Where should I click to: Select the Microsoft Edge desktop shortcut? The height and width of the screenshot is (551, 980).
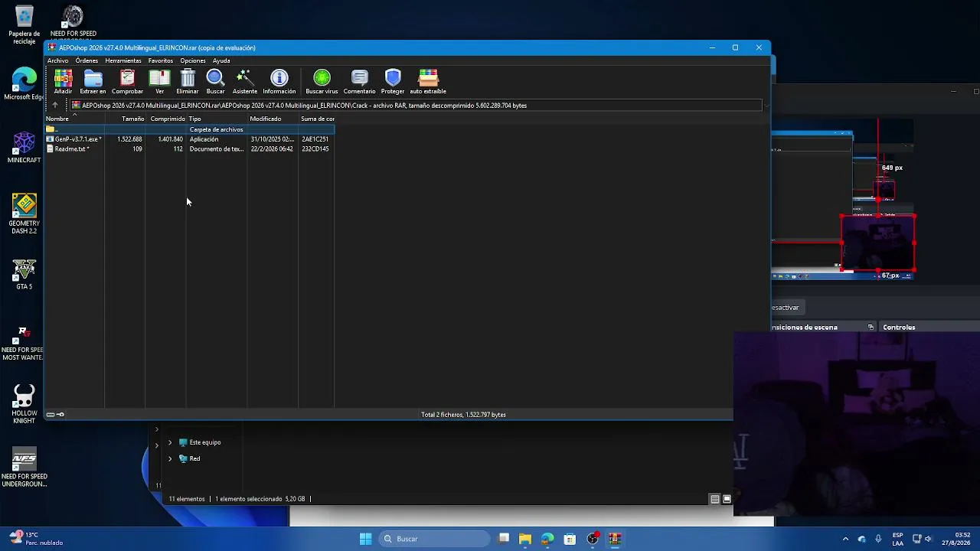pyautogui.click(x=24, y=84)
